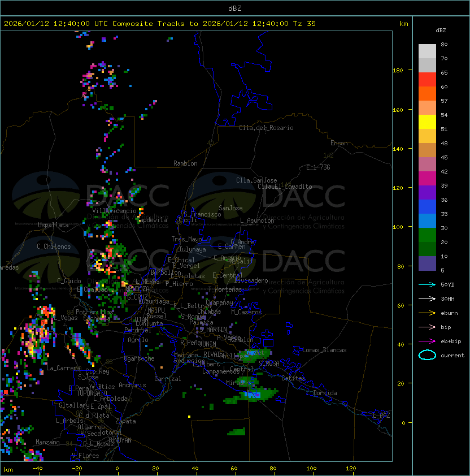Viewport: 470px width, 476px height.
Task: Click the yellow 54 dBZ color swatch
Action: click(x=427, y=122)
